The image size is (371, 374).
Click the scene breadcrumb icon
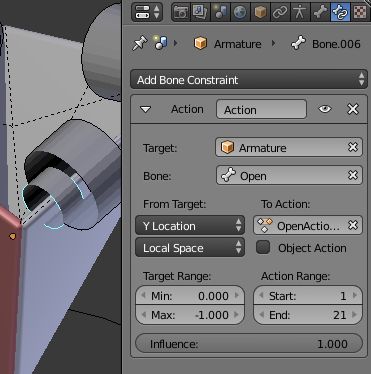coord(160,43)
